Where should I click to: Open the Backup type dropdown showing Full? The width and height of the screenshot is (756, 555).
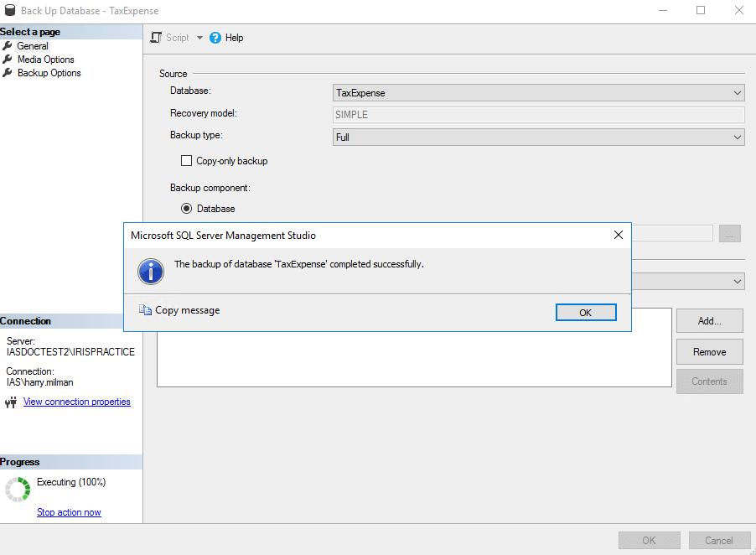538,137
